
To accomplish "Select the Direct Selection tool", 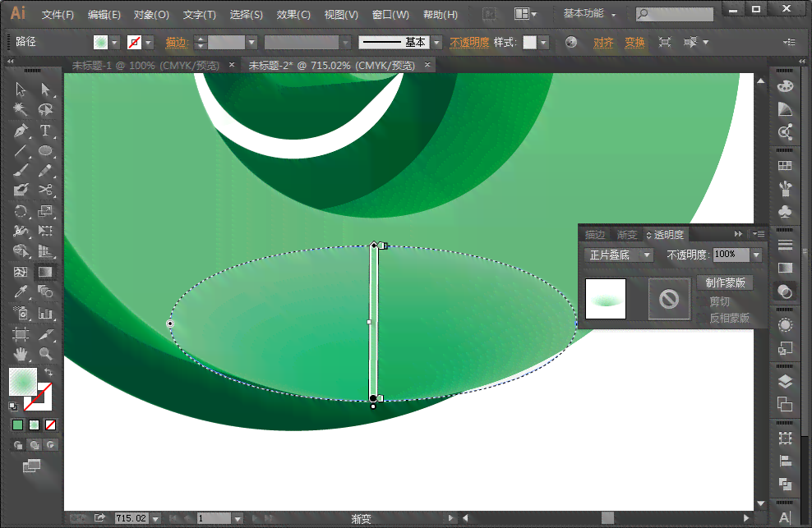I will 45,90.
